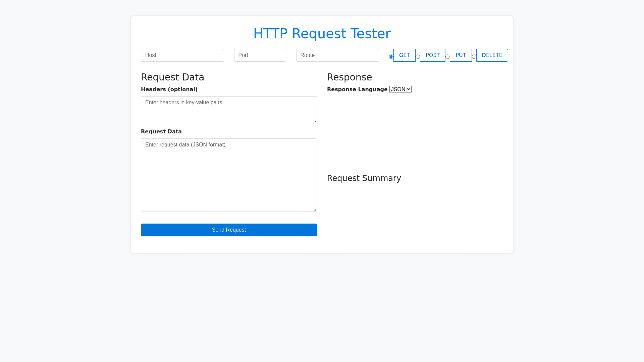Click the JSON request data textarea

(x=229, y=175)
